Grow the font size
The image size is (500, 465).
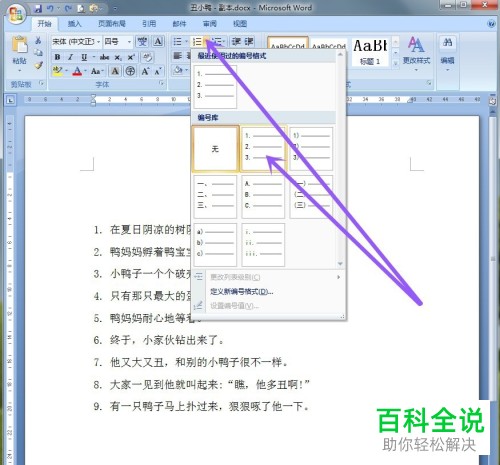click(x=145, y=71)
